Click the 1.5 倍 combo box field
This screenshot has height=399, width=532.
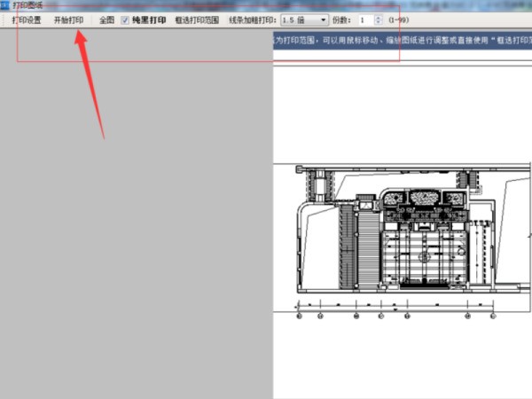[x=304, y=20]
